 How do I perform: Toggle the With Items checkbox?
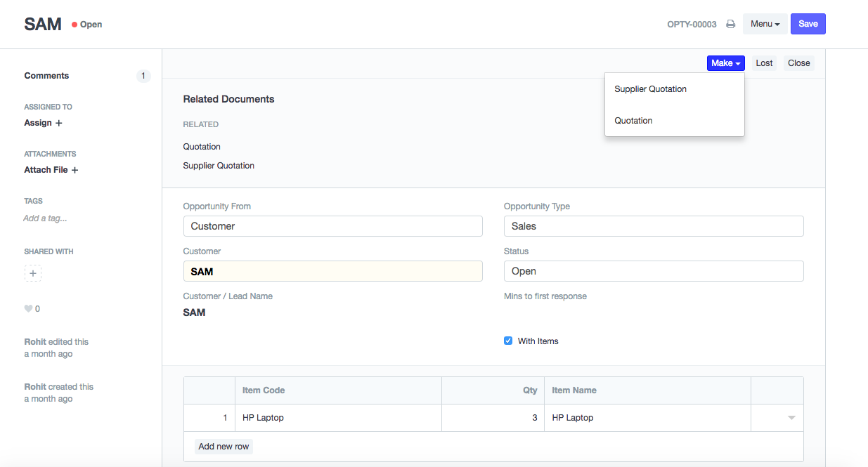click(x=508, y=341)
